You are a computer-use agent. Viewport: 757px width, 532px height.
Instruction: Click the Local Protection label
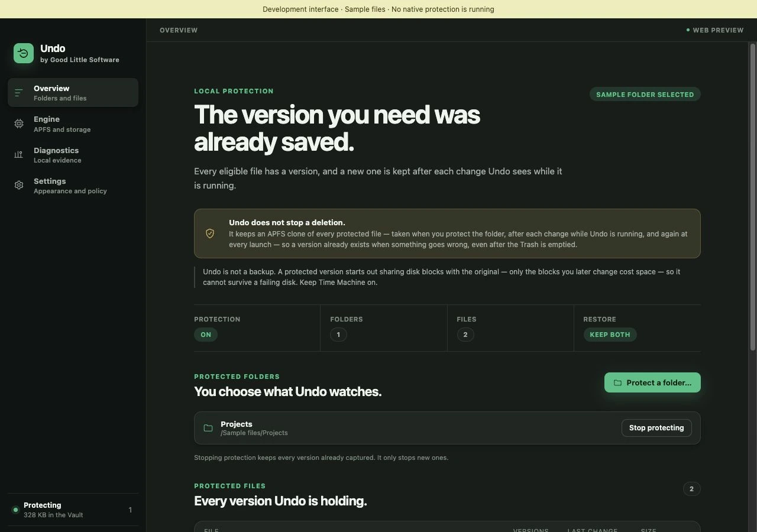click(234, 91)
